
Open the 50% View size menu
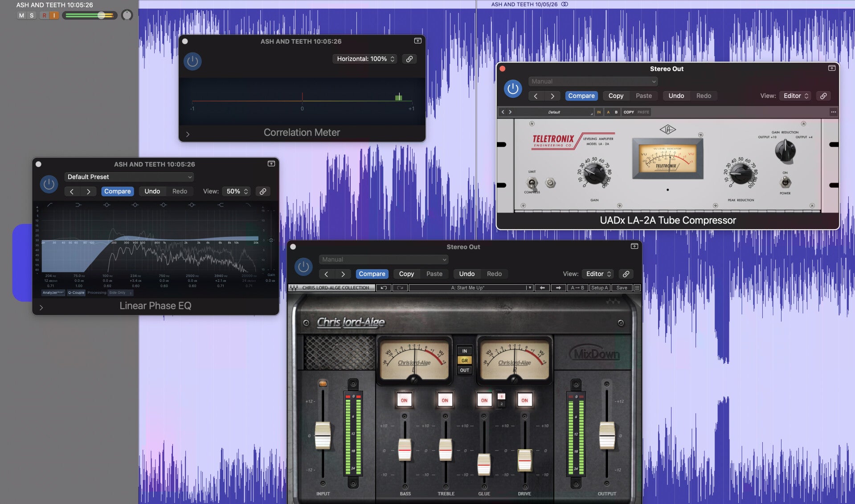coord(237,191)
